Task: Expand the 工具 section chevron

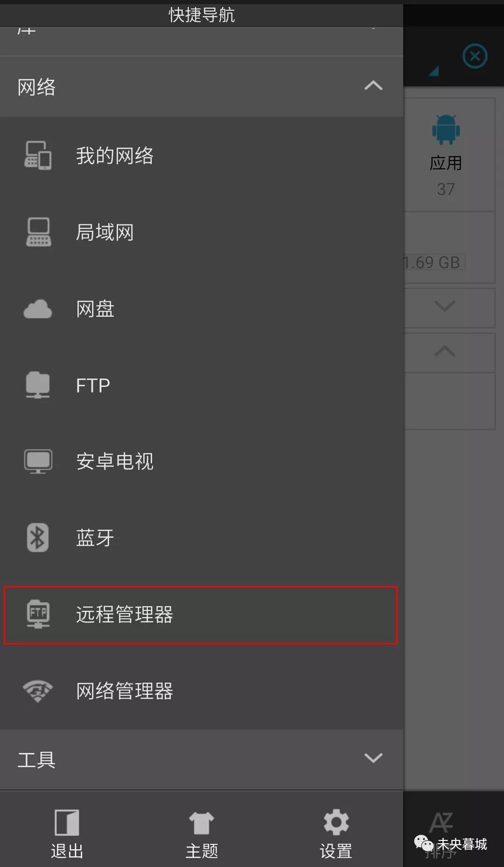Action: pos(373,758)
